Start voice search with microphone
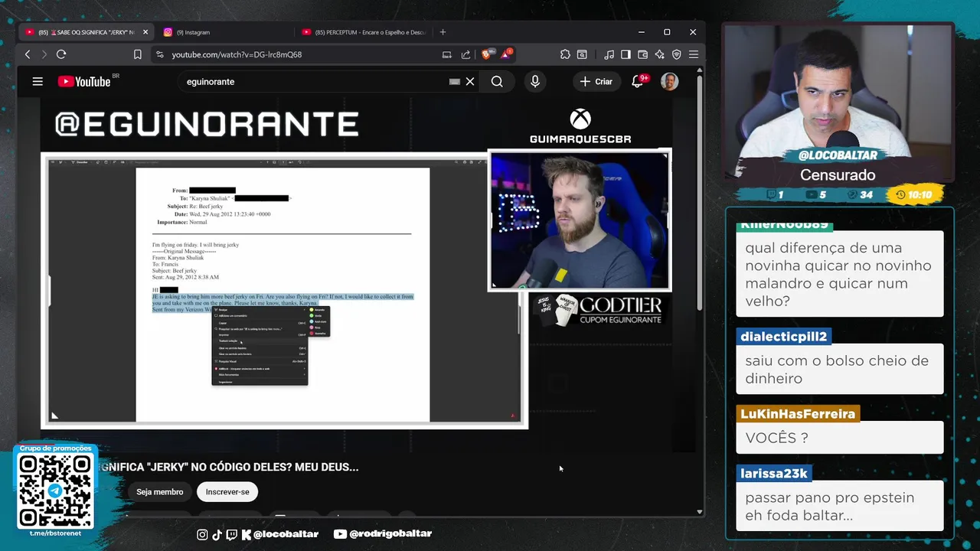The image size is (980, 551). click(x=535, y=81)
